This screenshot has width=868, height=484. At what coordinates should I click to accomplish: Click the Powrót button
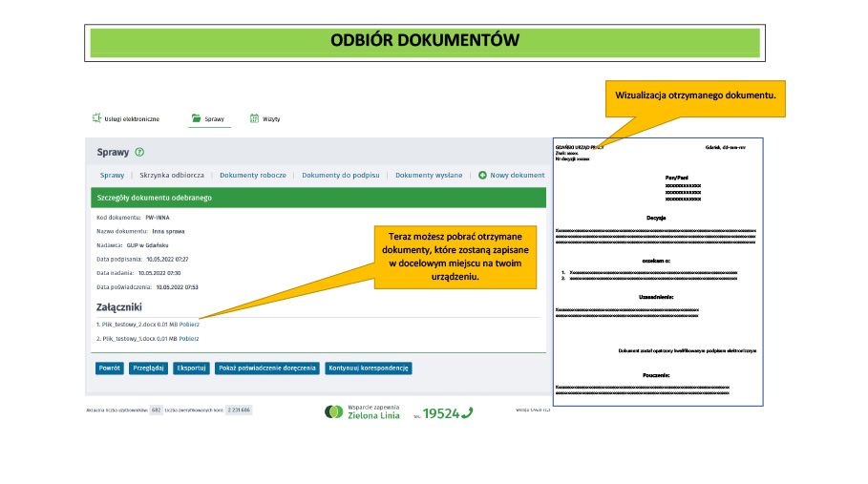[x=110, y=368]
